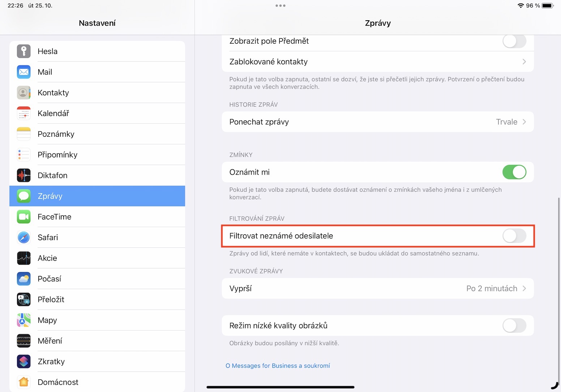This screenshot has width=561, height=392.
Task: Tap the Mapy app icon
Action: (x=24, y=320)
